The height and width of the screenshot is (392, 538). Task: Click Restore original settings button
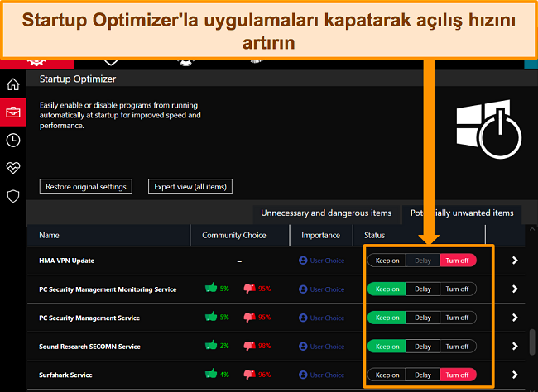click(86, 186)
